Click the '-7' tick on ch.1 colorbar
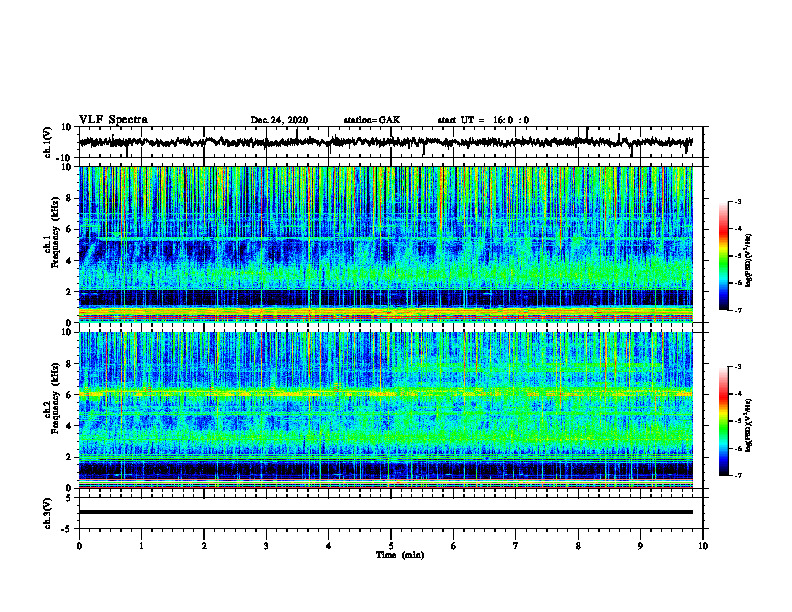The width and height of the screenshot is (792, 612). coord(737,311)
